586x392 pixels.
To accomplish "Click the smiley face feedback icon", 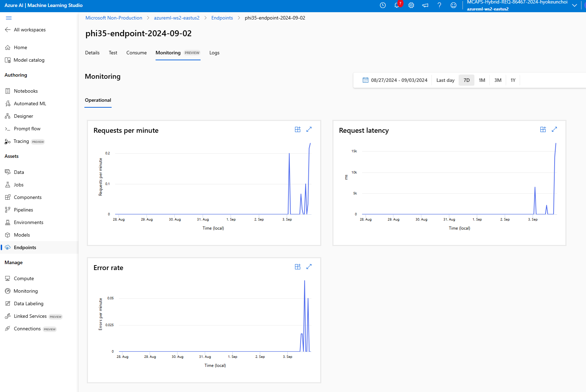I will coord(453,5).
